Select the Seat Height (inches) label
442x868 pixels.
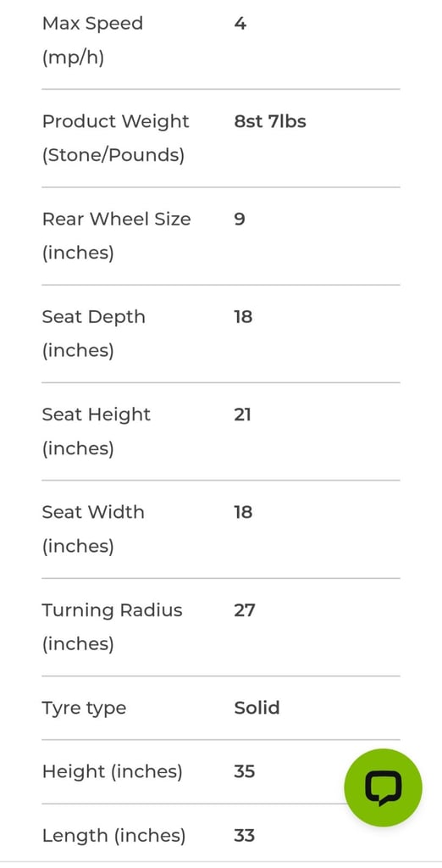[x=97, y=431]
